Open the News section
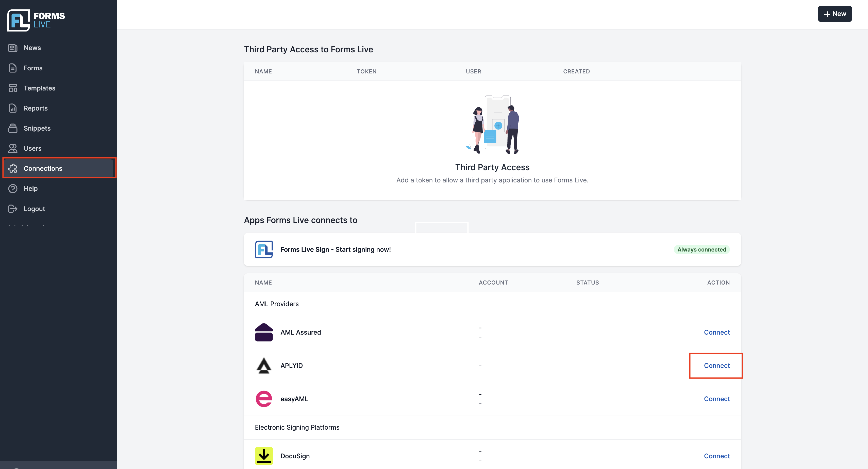 [58, 48]
